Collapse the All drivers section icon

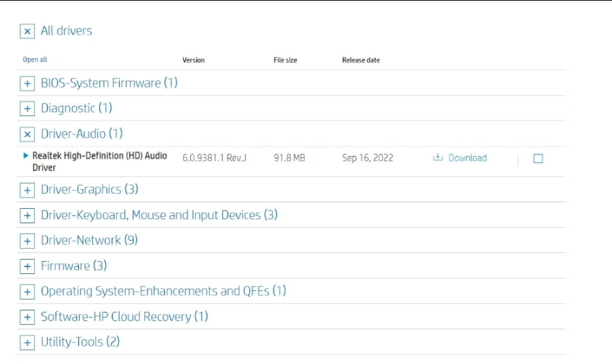click(27, 31)
